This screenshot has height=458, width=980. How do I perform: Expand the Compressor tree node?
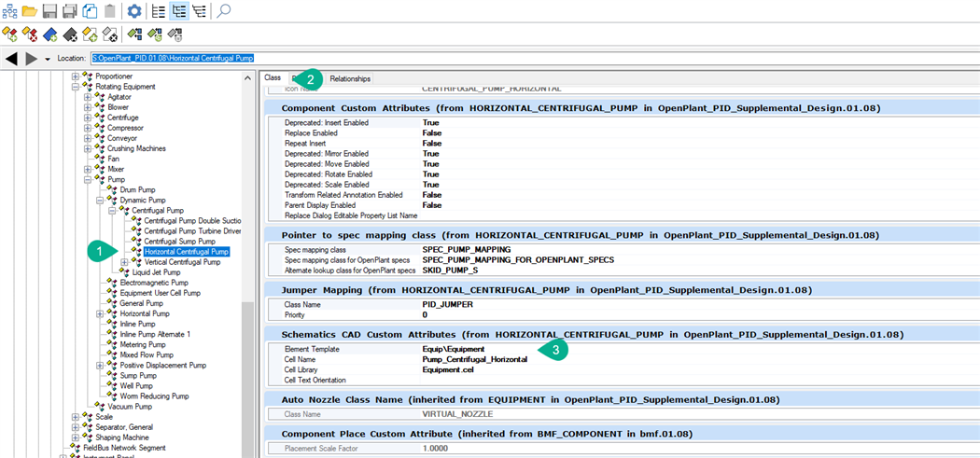point(88,128)
